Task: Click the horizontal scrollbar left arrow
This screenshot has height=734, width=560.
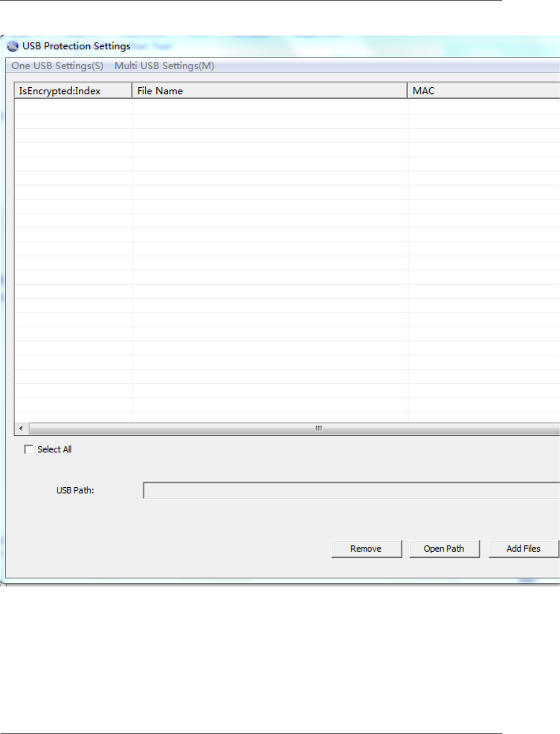Action: [x=21, y=429]
